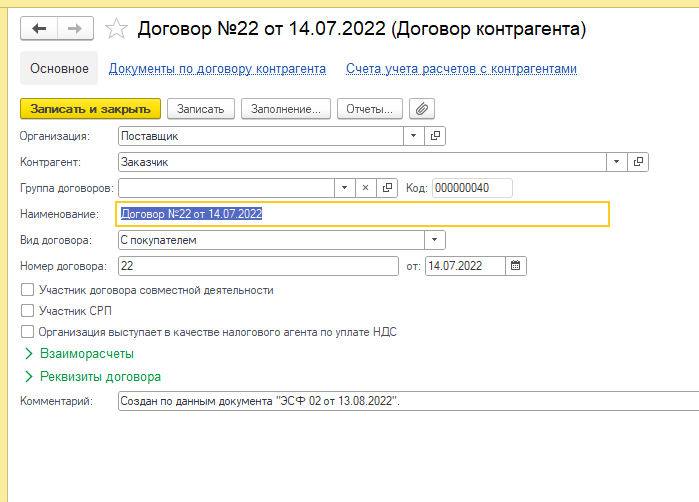699x502 pixels.
Task: Enable Участник договора совместной деятельности checkbox
Action: click(x=28, y=290)
